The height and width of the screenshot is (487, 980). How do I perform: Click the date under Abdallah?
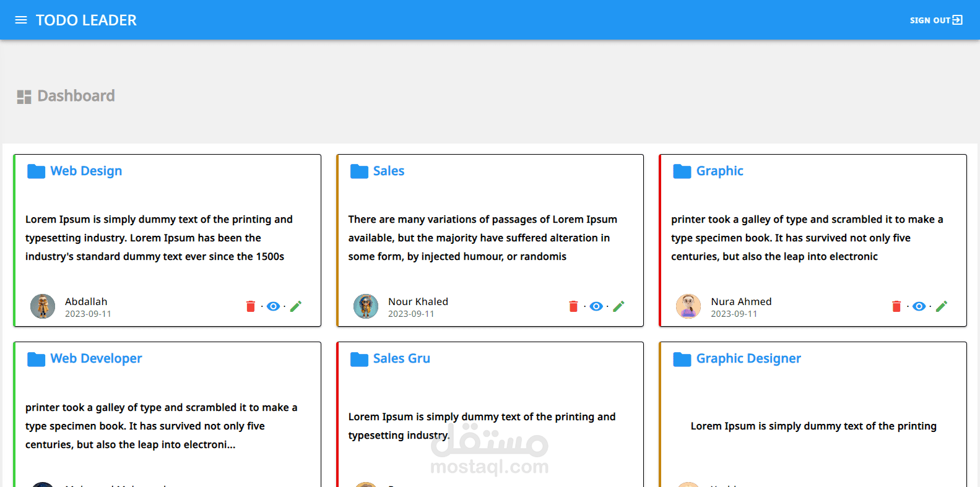point(88,314)
